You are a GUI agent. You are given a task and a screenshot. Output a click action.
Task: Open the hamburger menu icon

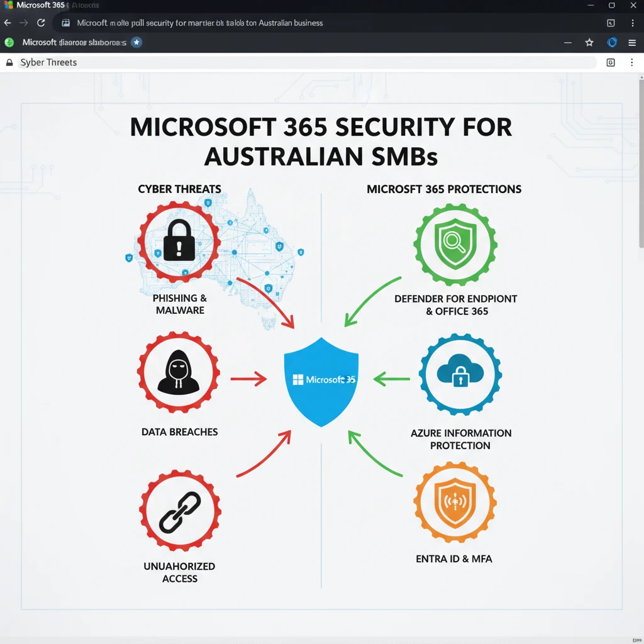[x=632, y=42]
